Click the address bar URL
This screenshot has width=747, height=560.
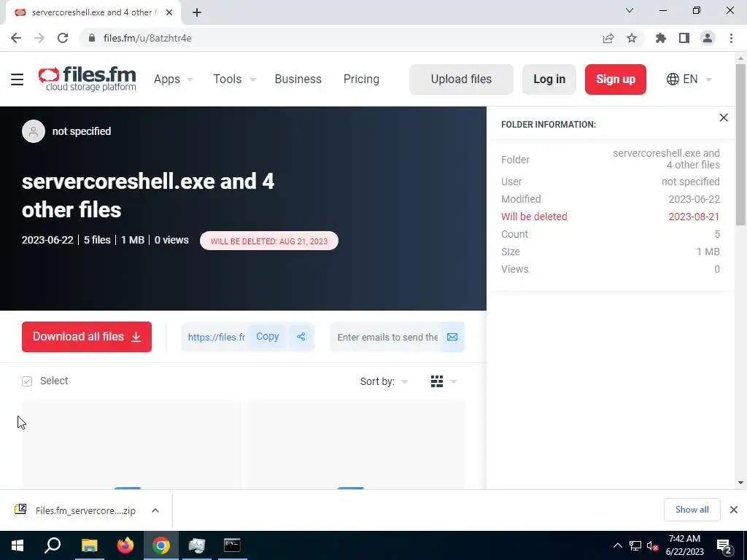click(x=147, y=38)
